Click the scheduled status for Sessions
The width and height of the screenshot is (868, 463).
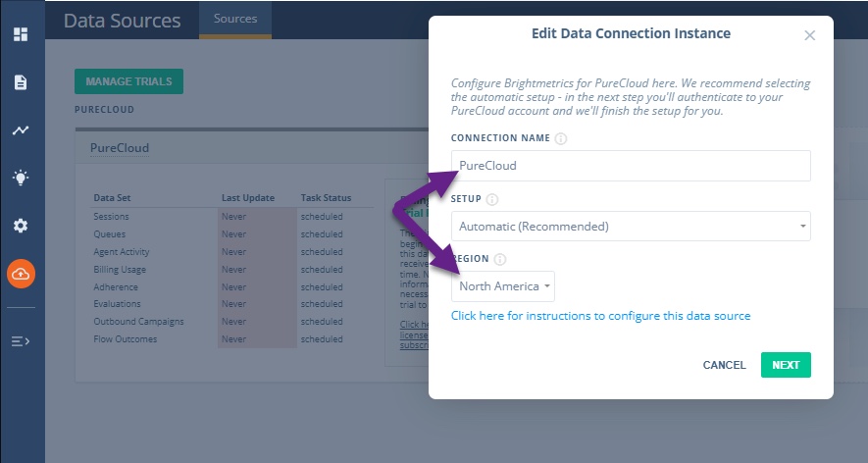[322, 217]
